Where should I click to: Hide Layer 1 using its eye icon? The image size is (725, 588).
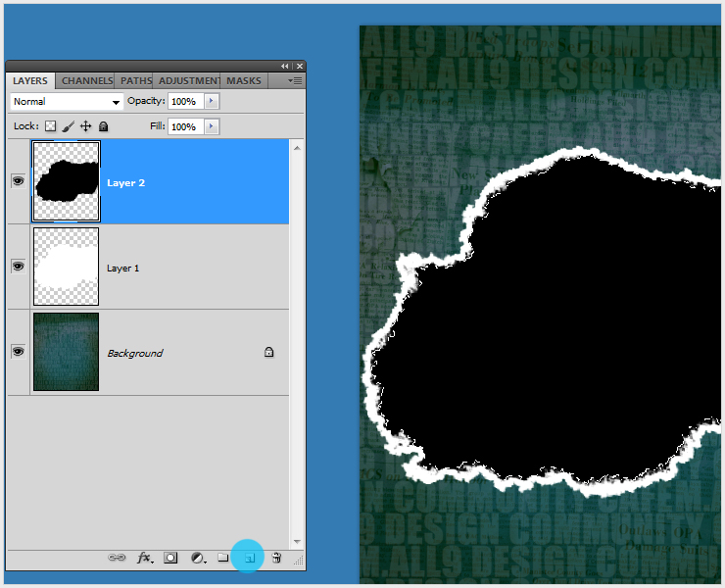pos(18,267)
